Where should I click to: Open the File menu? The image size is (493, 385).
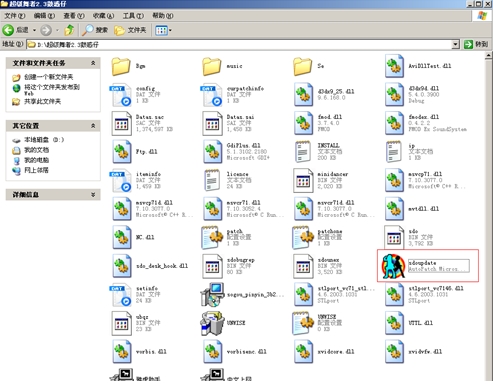click(15, 16)
